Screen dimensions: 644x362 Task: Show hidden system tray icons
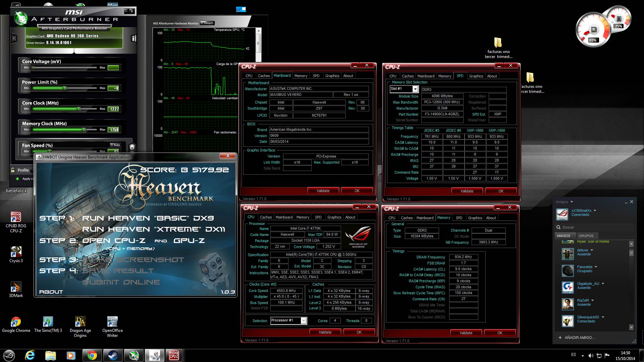[x=583, y=356]
